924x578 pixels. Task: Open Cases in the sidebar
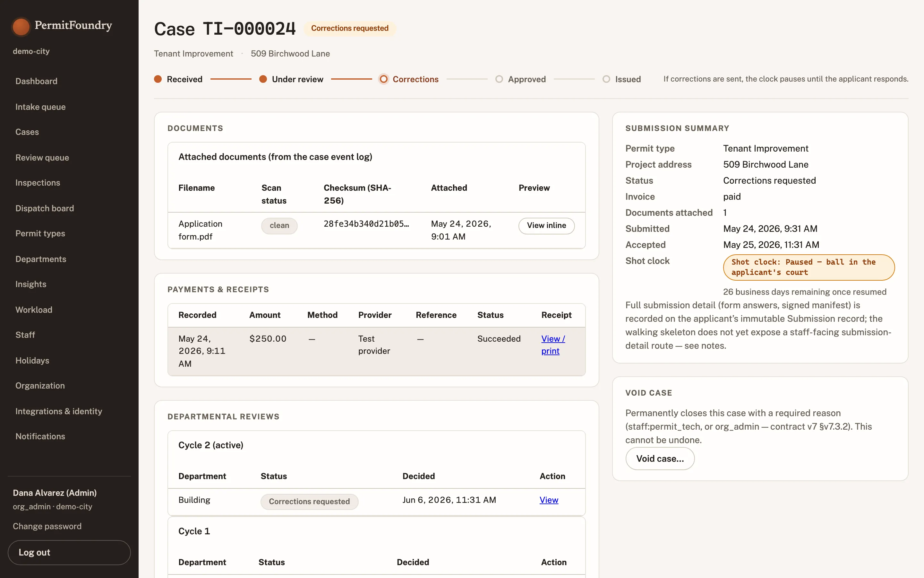point(27,132)
